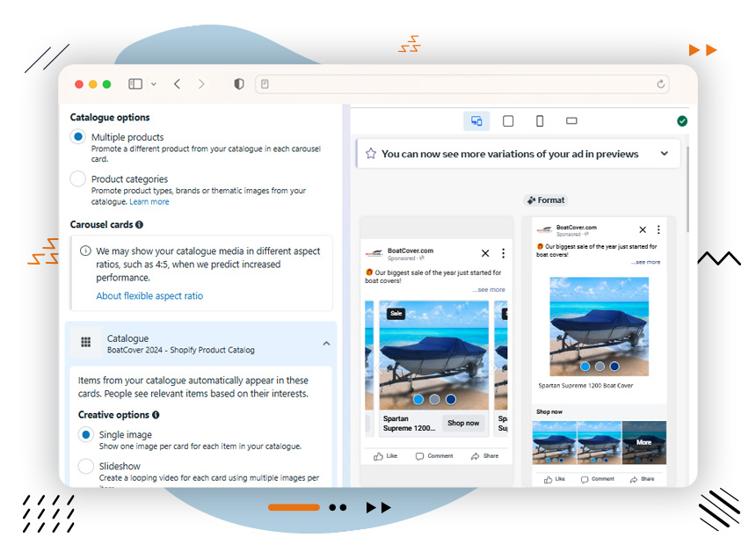Click the More thumbnail in right preview
756x552 pixels.
(x=644, y=442)
